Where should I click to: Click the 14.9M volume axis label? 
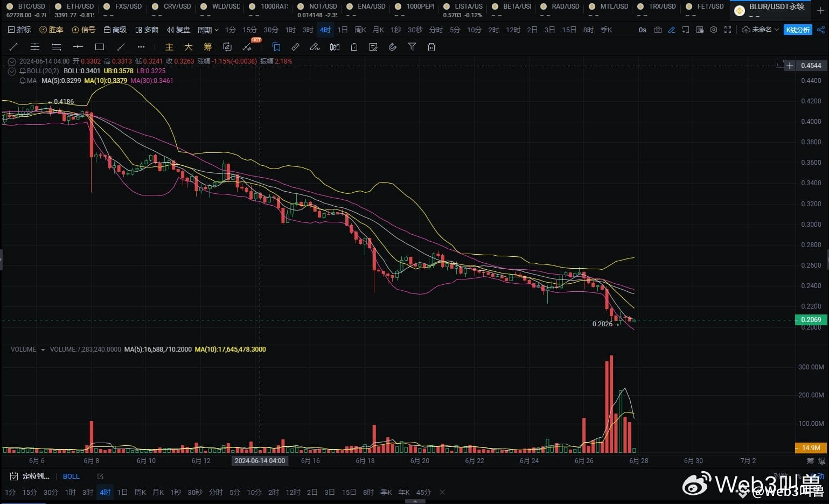[x=811, y=448]
